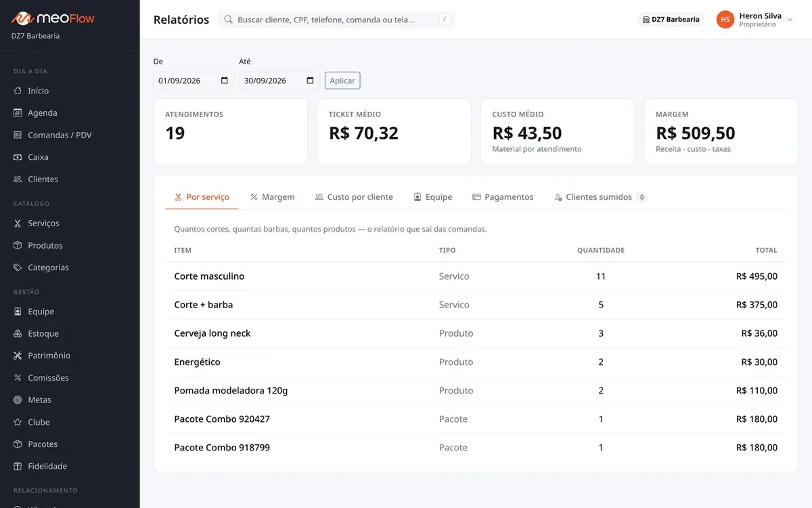Click the Cerveja long neck item
Screen dimensions: 812x508
coord(212,333)
